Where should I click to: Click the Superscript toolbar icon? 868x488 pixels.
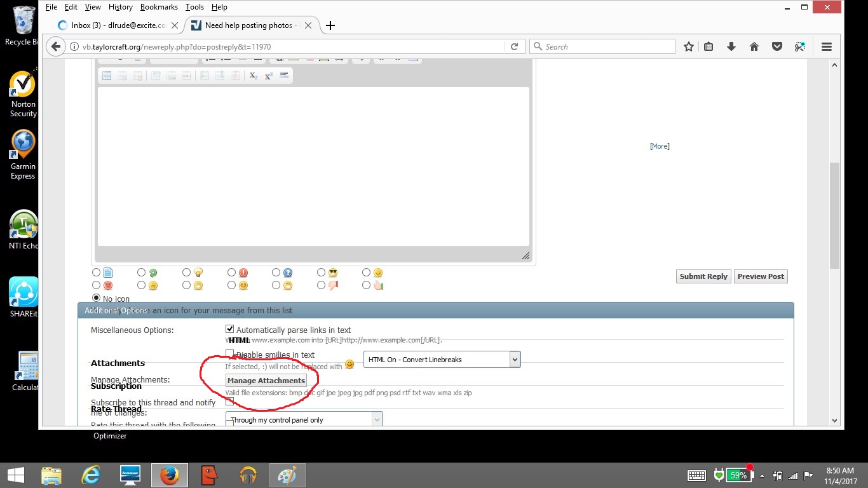click(x=268, y=76)
